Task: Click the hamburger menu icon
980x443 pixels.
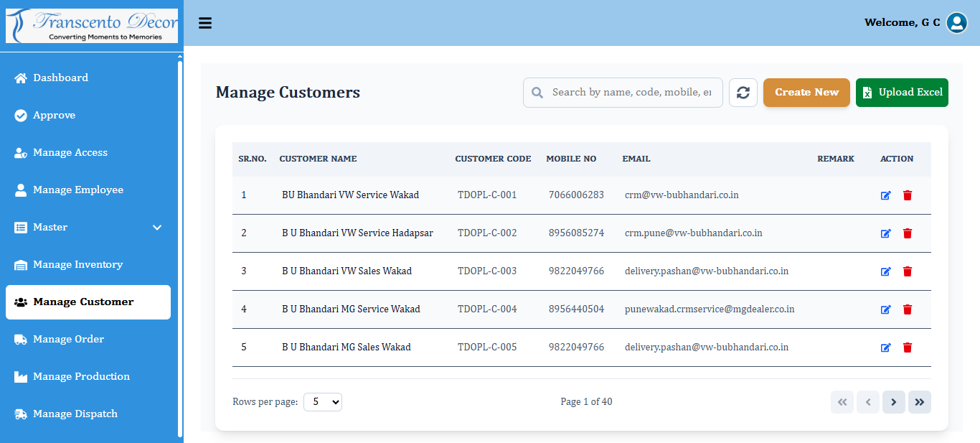Action: (205, 23)
